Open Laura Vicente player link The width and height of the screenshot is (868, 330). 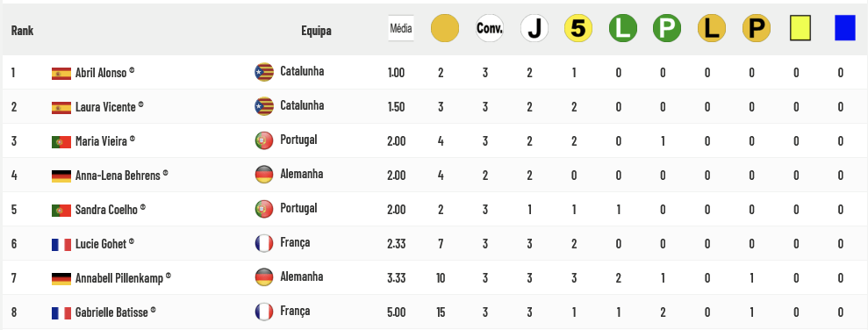coord(105,107)
